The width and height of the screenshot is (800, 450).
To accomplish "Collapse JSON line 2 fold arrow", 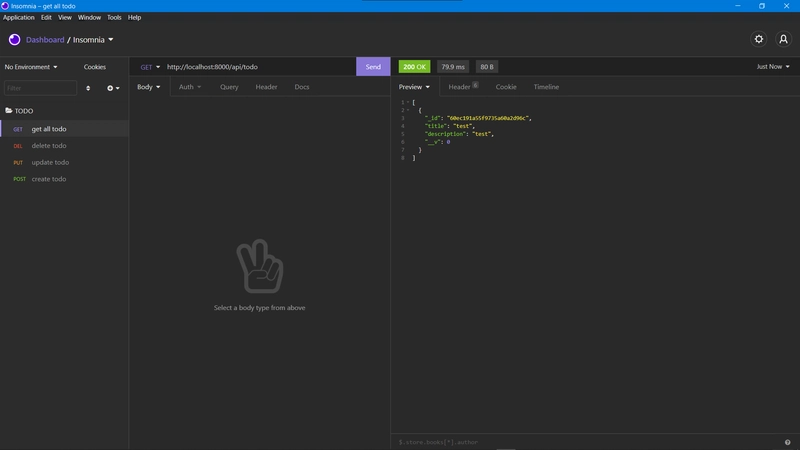I will [x=408, y=110].
